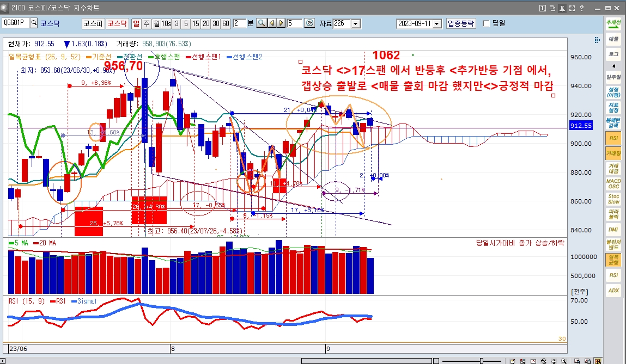Click the 지표설정 indicator settings button
626x364 pixels.
[613, 107]
